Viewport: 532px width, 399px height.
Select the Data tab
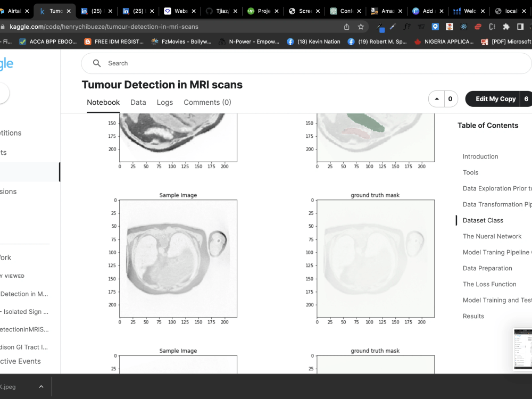pos(138,103)
